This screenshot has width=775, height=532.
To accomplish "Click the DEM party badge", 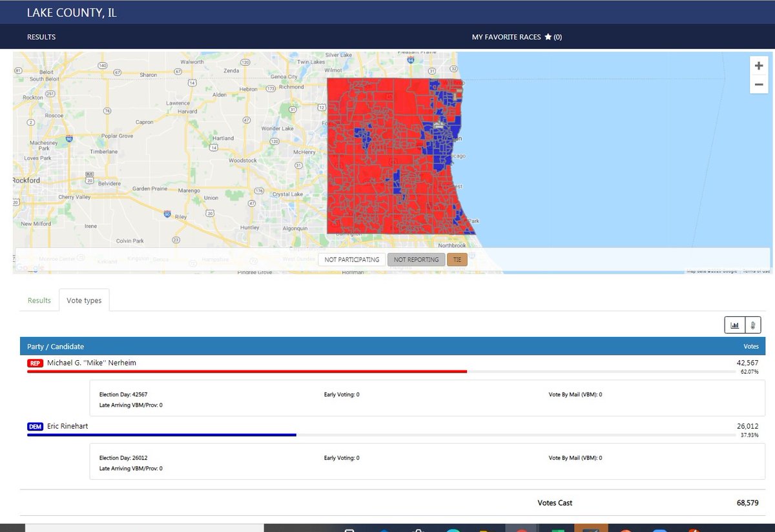I will pyautogui.click(x=35, y=426).
